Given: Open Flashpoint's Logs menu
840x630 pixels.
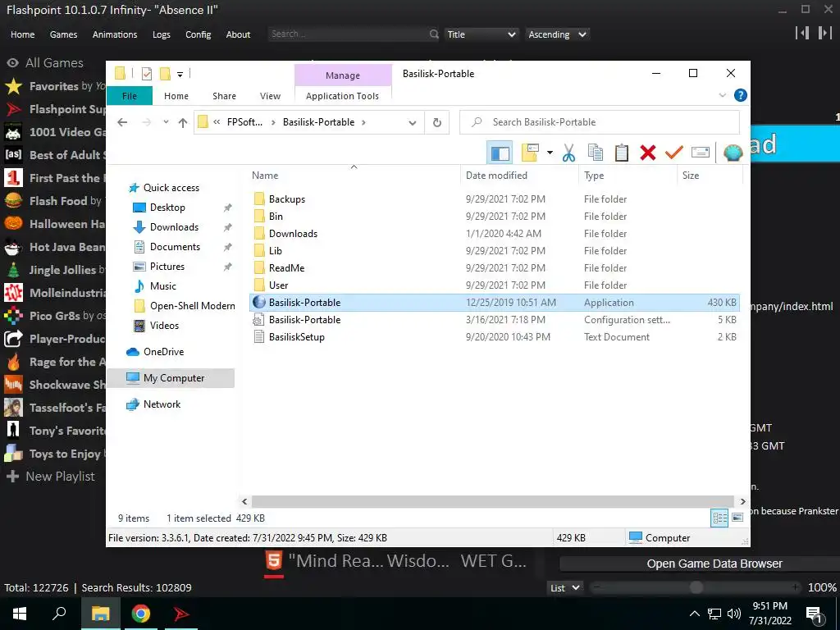Looking at the screenshot, I should pos(162,34).
